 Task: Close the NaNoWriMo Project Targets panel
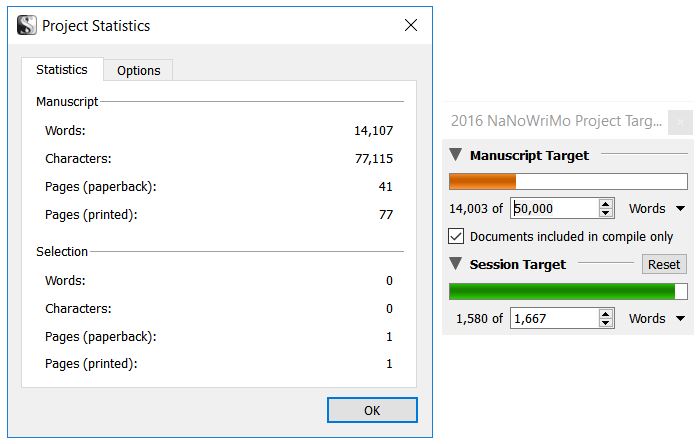pyautogui.click(x=680, y=122)
